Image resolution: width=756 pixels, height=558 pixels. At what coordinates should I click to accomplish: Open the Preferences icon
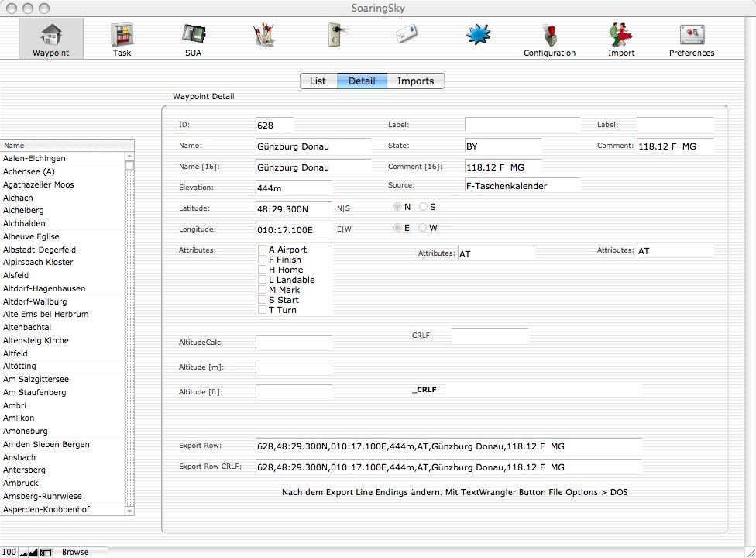click(692, 35)
